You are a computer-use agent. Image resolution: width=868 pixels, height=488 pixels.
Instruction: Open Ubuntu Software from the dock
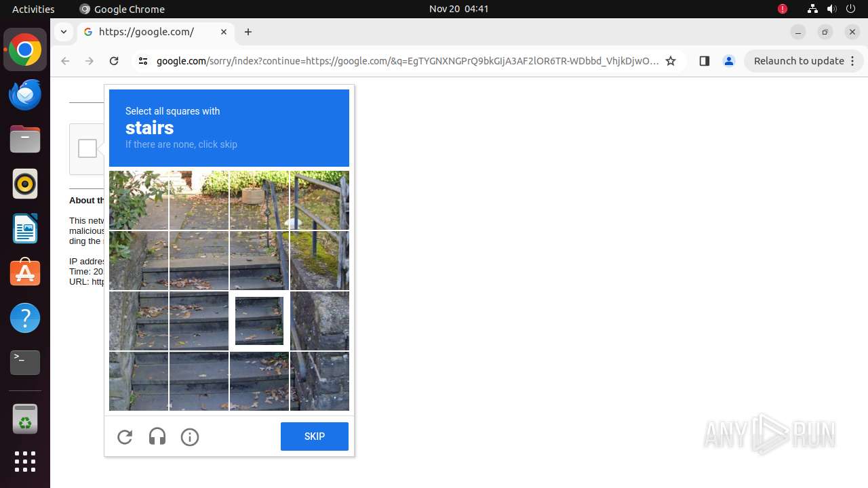[25, 273]
